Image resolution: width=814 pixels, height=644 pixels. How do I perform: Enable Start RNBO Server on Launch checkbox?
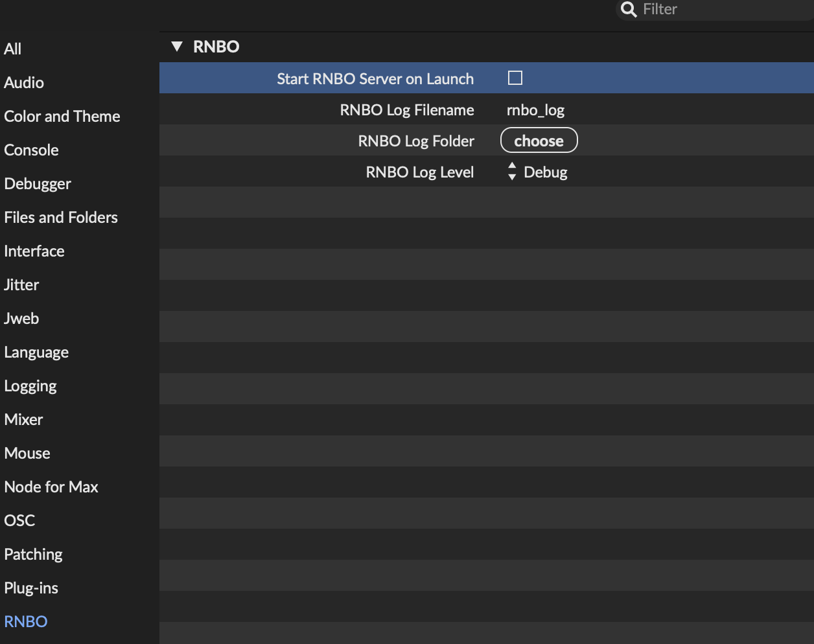515,78
